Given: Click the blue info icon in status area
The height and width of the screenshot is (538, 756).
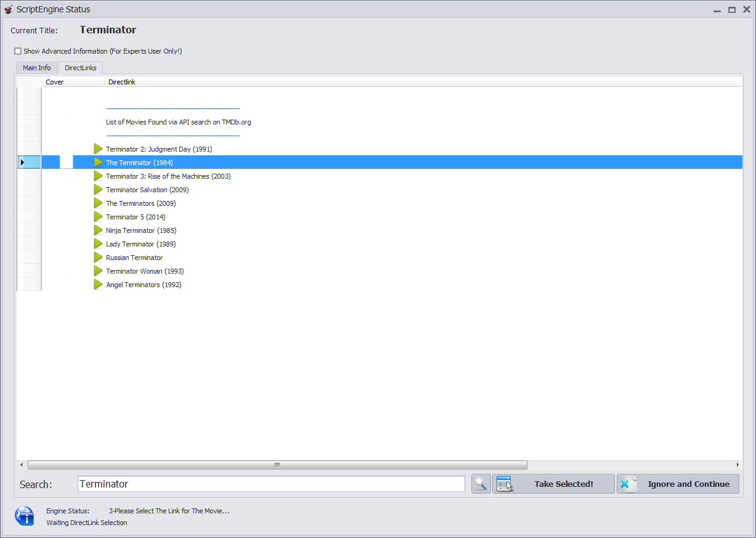Looking at the screenshot, I should pos(25,516).
